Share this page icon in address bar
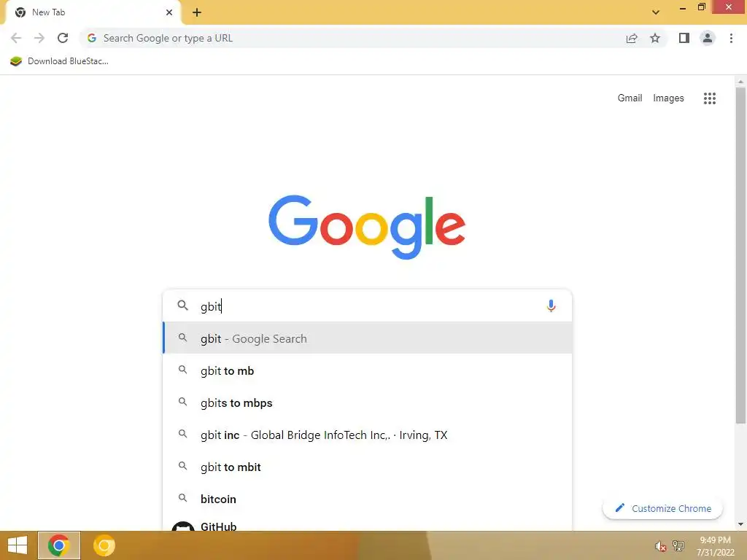 point(632,38)
